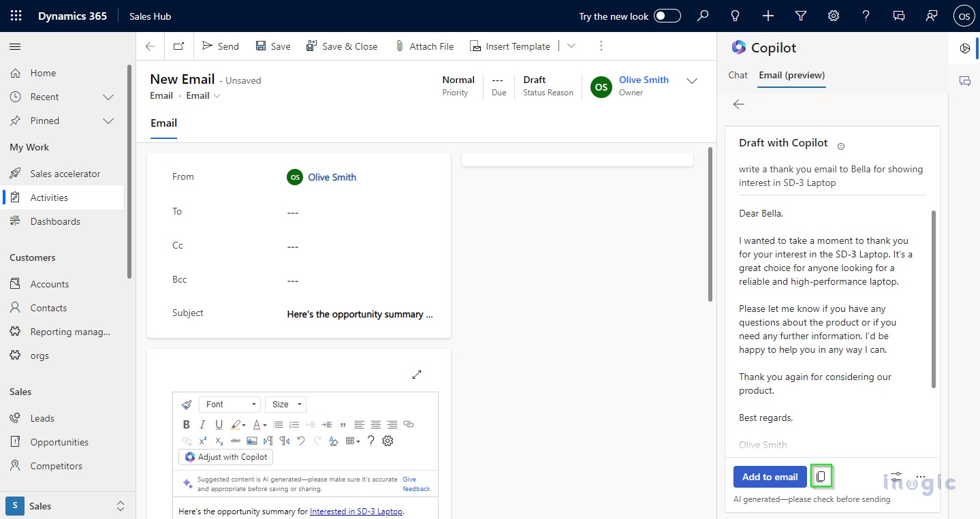Select the Email (preview) tab in Copilot
This screenshot has width=980, height=519.
point(791,75)
